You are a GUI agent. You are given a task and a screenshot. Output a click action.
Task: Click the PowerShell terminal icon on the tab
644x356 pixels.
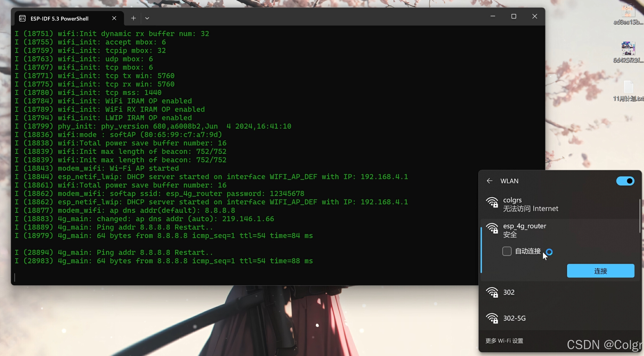coord(22,19)
